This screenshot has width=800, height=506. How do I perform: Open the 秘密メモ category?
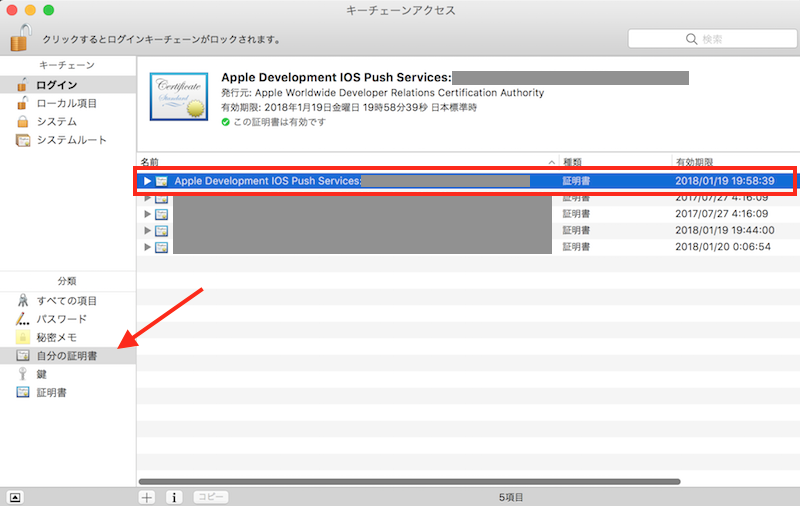point(68,337)
